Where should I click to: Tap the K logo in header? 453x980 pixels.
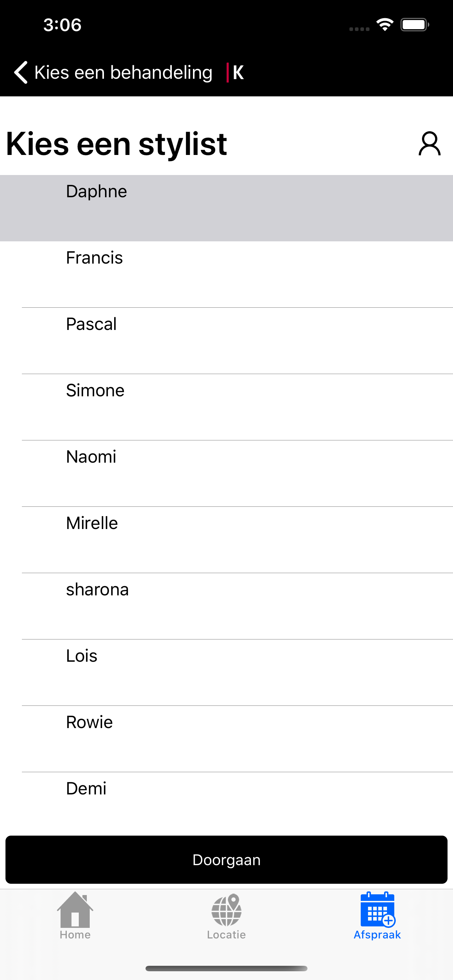click(x=235, y=72)
